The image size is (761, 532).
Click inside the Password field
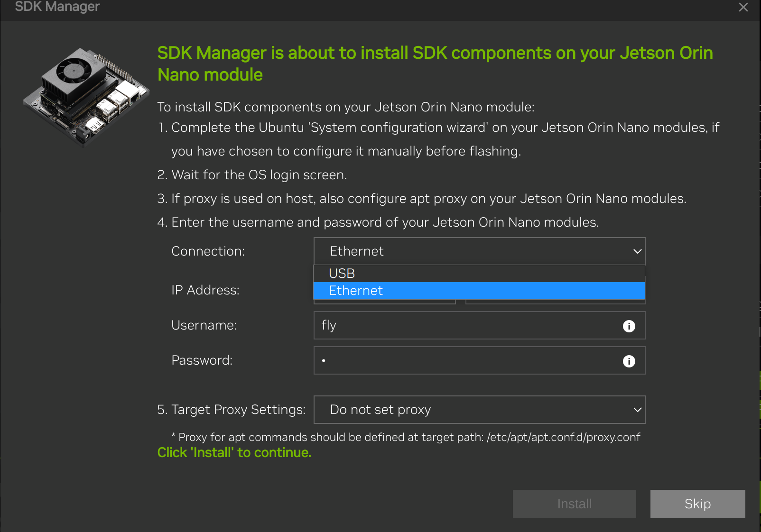(x=479, y=360)
